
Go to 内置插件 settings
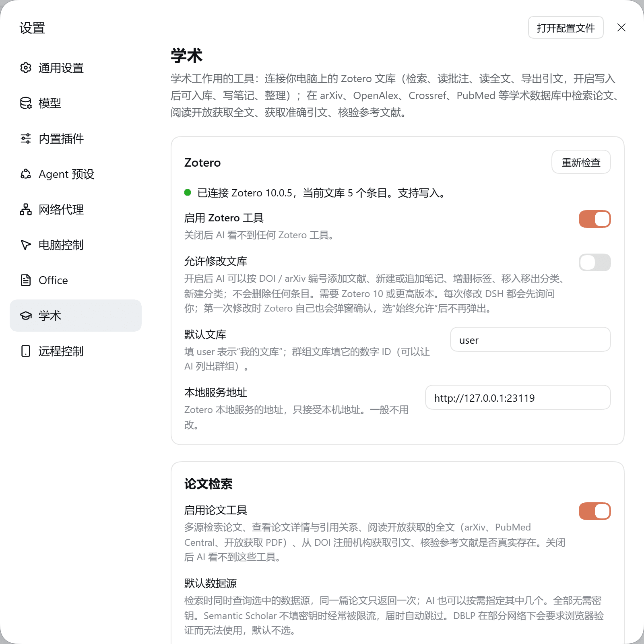(76, 138)
